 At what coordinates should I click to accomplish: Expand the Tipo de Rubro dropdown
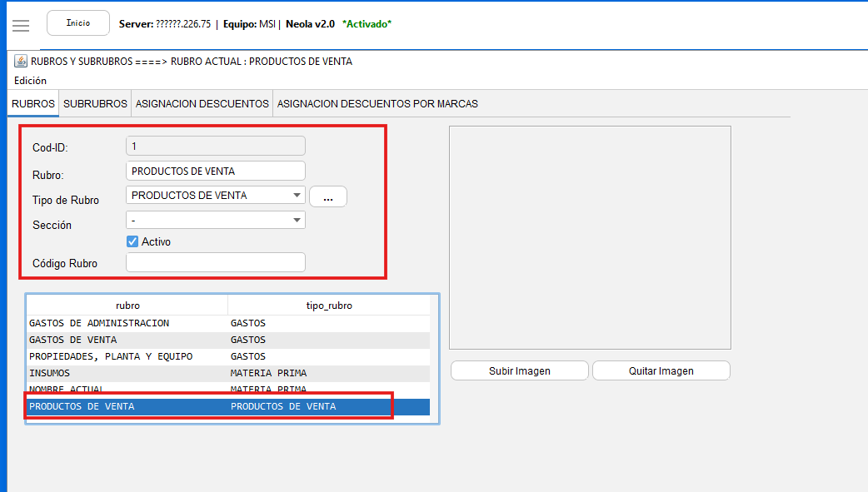297,196
